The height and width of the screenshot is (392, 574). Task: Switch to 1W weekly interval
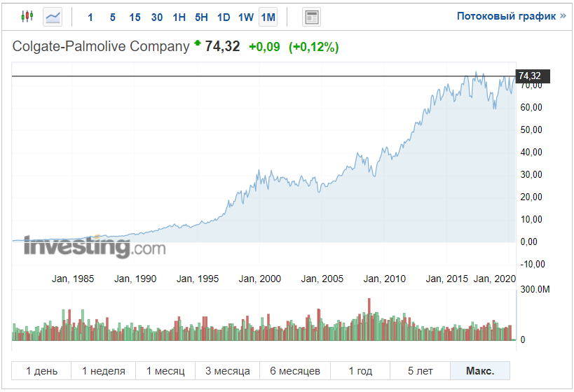(x=245, y=17)
